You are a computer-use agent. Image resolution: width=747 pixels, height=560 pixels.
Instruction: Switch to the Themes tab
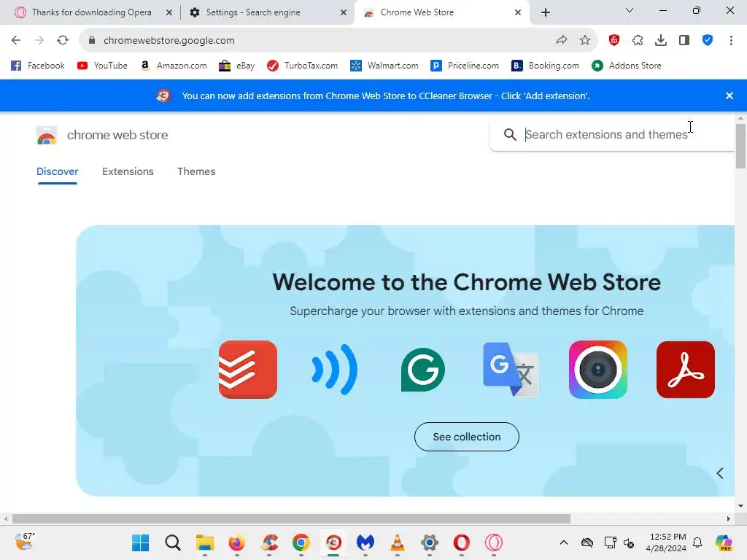tap(196, 171)
